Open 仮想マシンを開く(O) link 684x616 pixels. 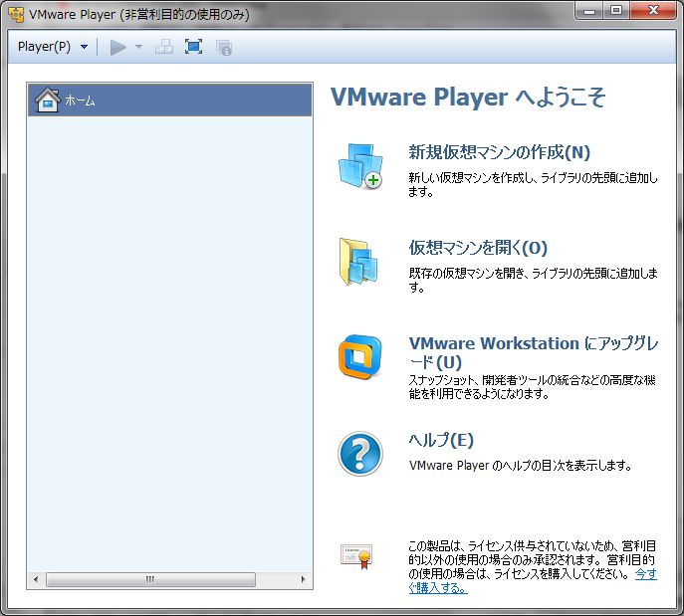[478, 248]
